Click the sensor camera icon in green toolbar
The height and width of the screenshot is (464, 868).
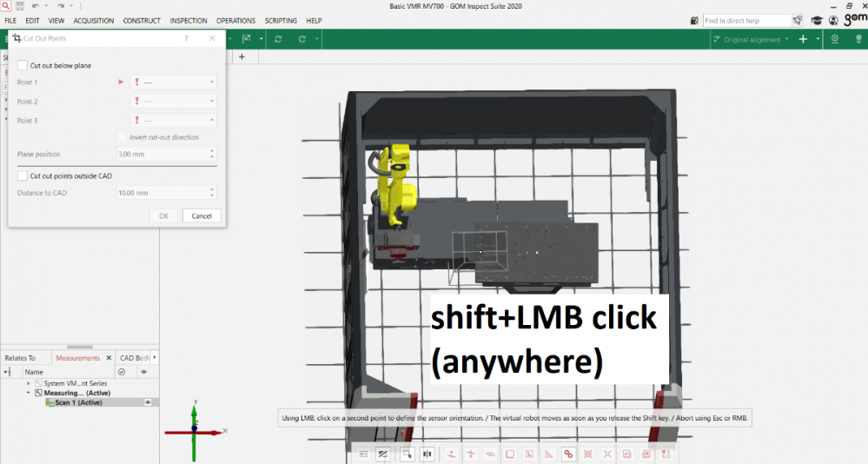point(835,39)
